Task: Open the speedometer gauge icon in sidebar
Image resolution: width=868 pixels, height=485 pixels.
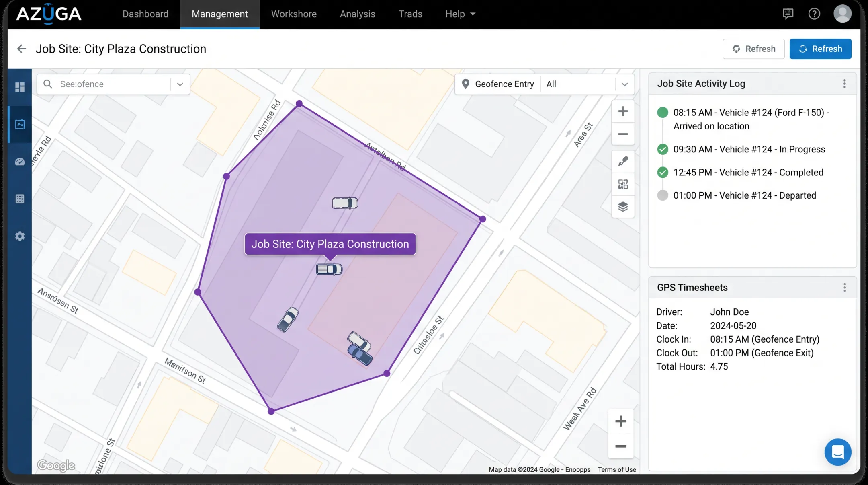Action: 20,162
